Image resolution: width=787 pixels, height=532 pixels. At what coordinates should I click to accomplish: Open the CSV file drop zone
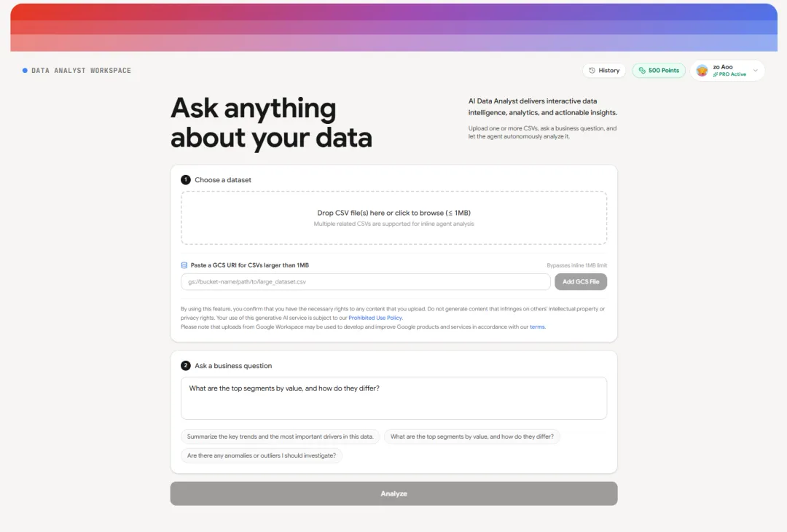pyautogui.click(x=394, y=218)
